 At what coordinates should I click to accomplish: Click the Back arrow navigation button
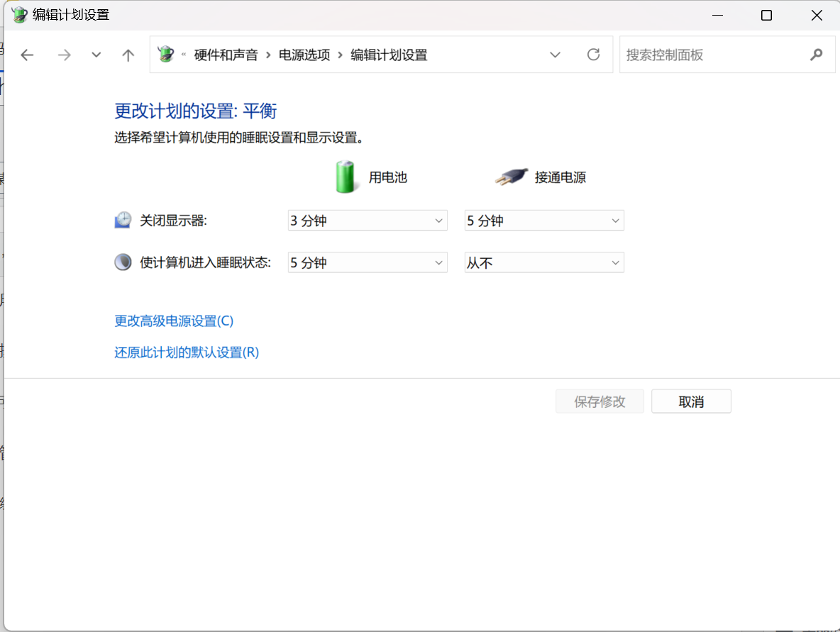(x=27, y=55)
